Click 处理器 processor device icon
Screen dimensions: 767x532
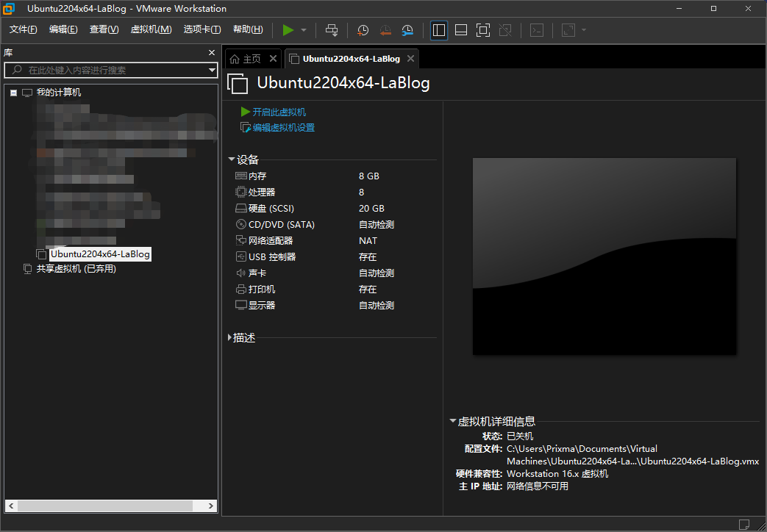coord(240,192)
